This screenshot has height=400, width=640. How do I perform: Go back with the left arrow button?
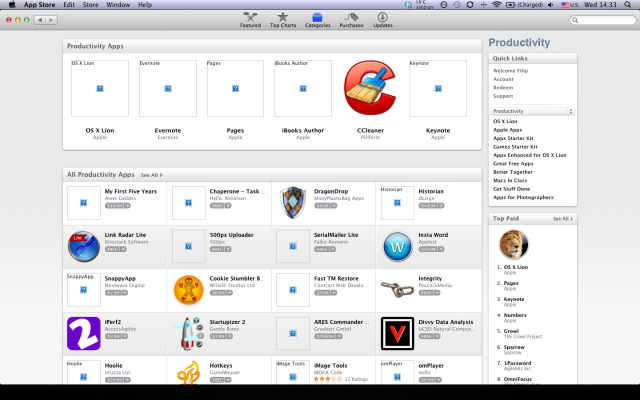coord(40,20)
